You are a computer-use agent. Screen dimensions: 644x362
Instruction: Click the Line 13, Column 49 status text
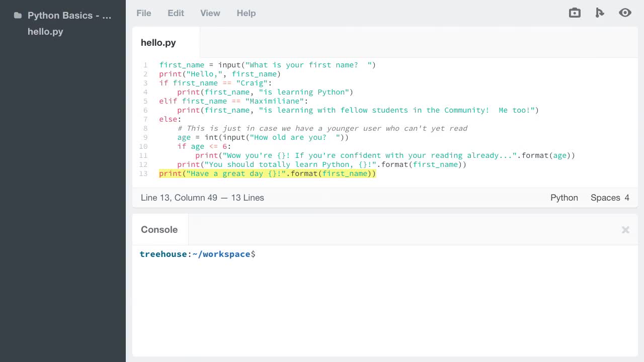point(202,198)
